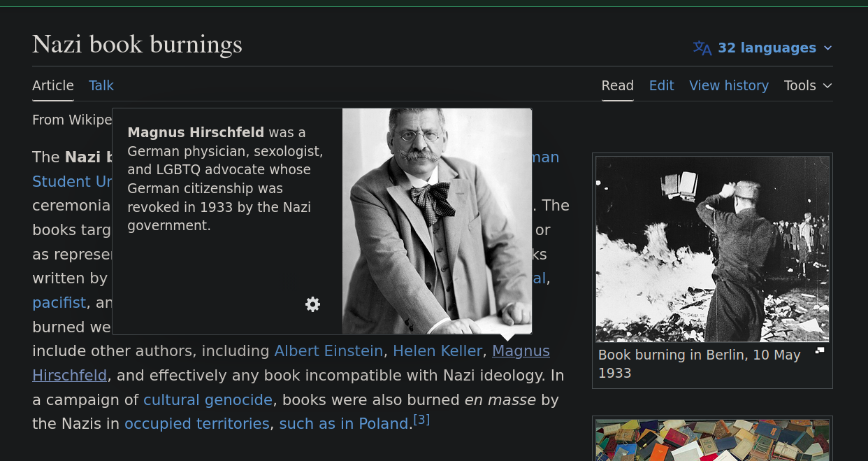Click the languages translate icon
868x461 pixels.
tap(702, 48)
